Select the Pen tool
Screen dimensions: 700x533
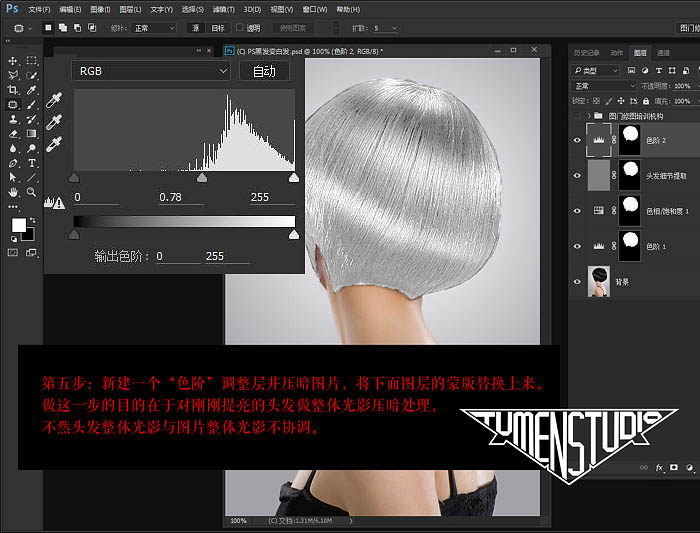click(x=13, y=163)
